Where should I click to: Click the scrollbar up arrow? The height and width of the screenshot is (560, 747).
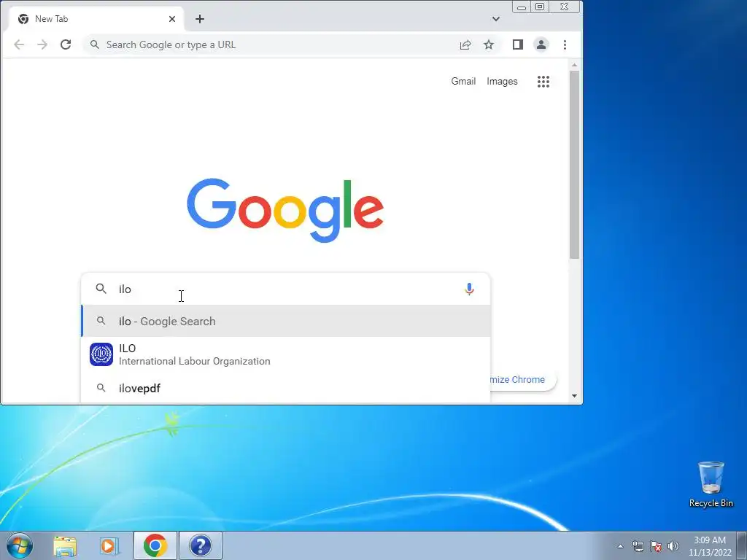[x=575, y=65]
